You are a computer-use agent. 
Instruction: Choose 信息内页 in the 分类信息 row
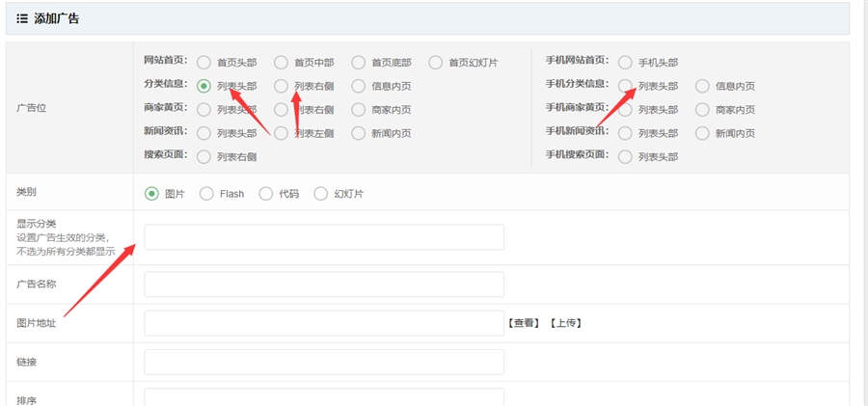[x=359, y=86]
